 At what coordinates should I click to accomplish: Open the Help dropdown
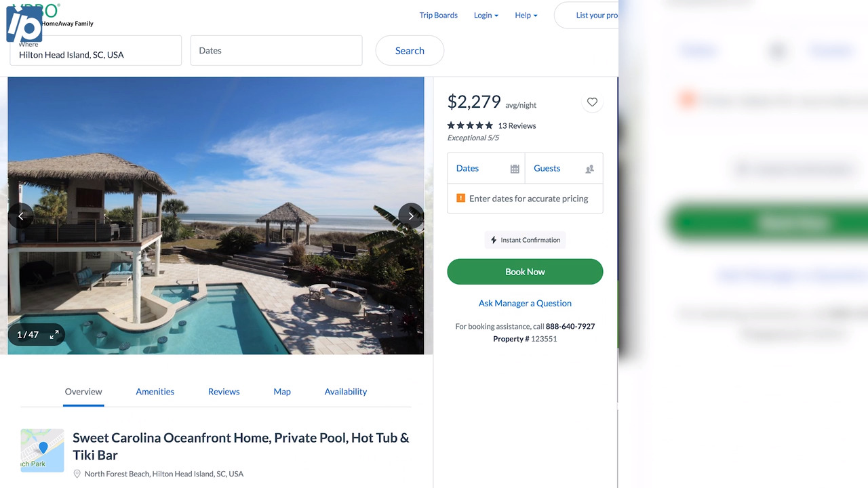(x=526, y=15)
